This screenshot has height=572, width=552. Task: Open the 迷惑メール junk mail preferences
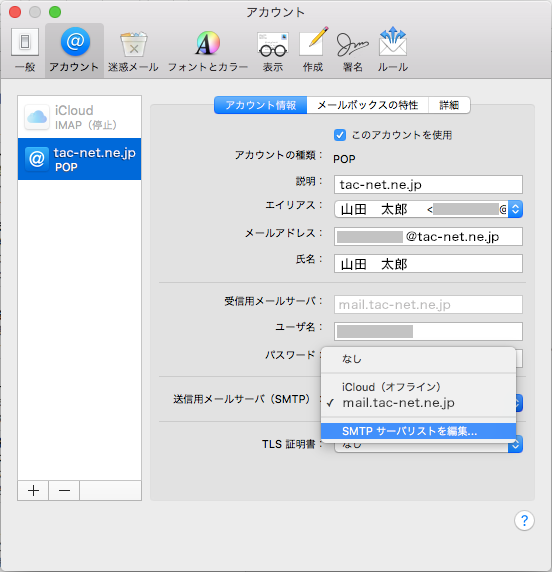133,50
